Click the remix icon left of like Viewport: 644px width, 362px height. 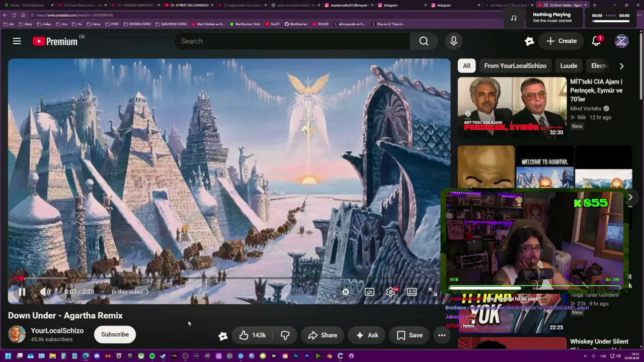pyautogui.click(x=223, y=336)
